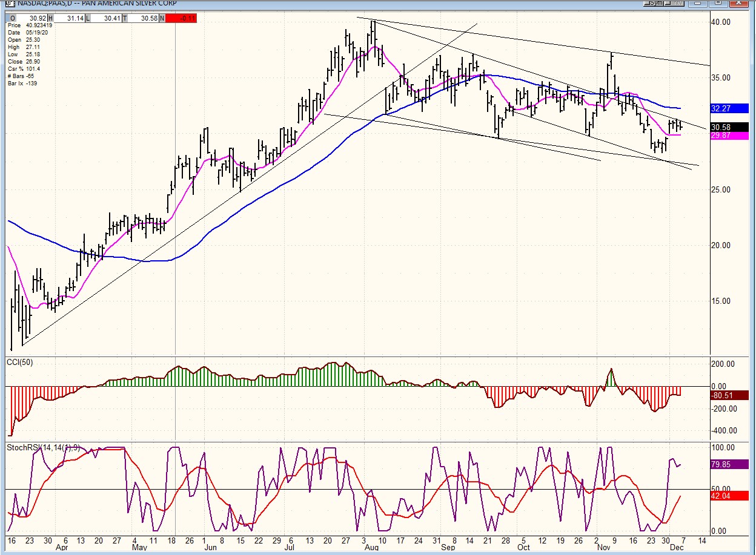Click the red net change -0.11 field
This screenshot has width=756, height=555.
[x=181, y=19]
